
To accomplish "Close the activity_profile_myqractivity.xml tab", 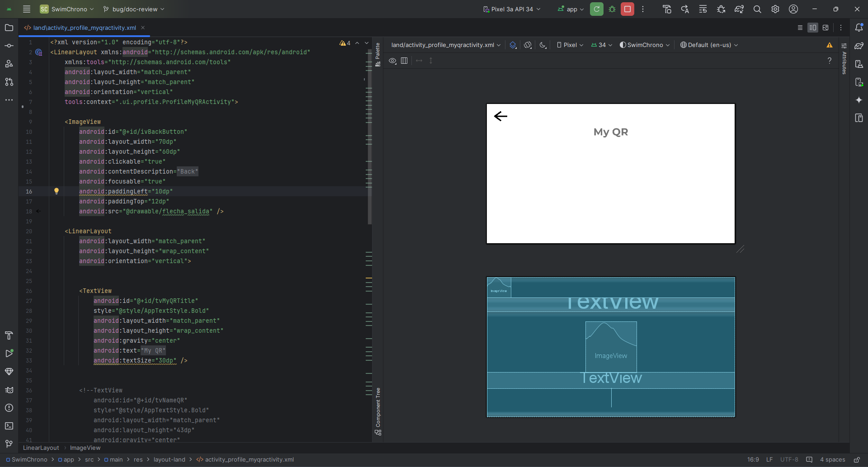I will 143,28.
